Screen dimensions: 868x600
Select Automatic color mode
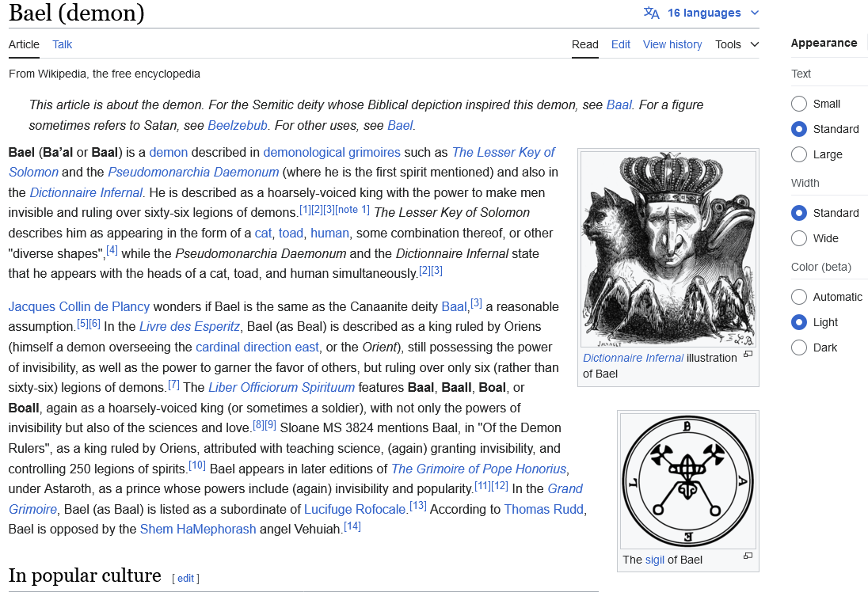click(x=799, y=297)
